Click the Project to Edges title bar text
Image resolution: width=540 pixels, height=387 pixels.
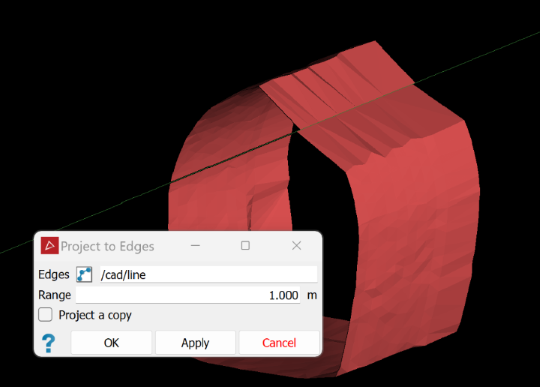coord(107,246)
